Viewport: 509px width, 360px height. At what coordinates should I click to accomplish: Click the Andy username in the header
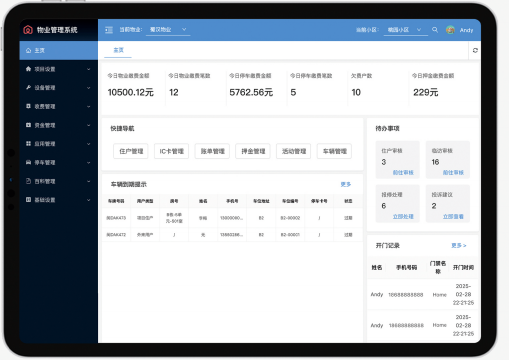pos(466,30)
